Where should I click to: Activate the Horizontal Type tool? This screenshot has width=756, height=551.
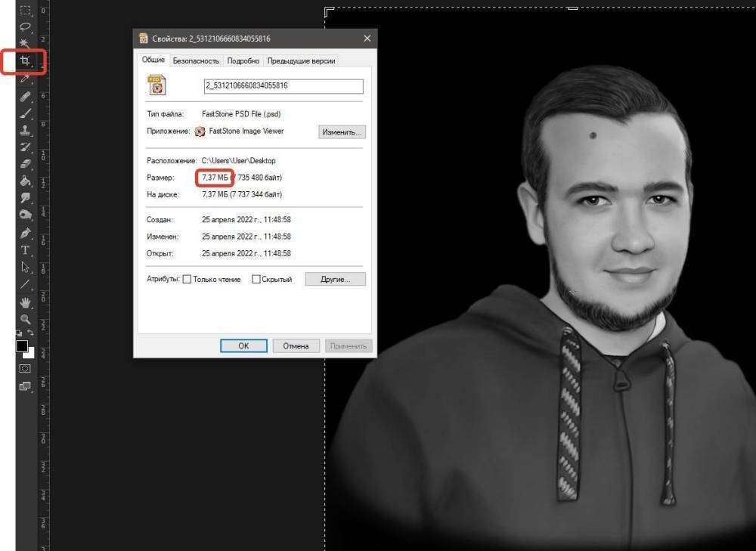point(25,249)
